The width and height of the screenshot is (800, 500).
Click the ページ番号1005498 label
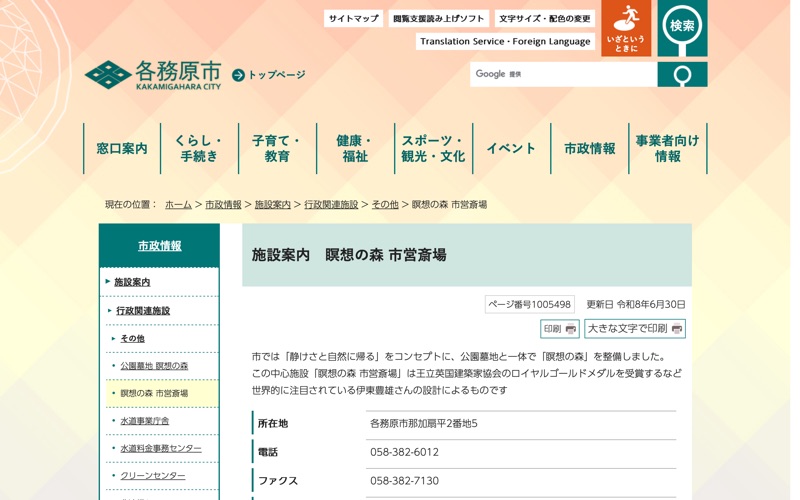(x=530, y=305)
